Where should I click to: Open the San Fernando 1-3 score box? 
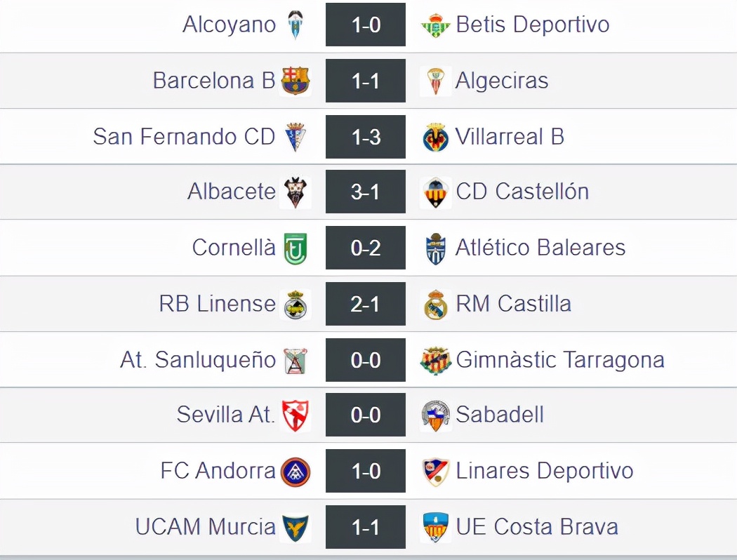click(x=366, y=137)
